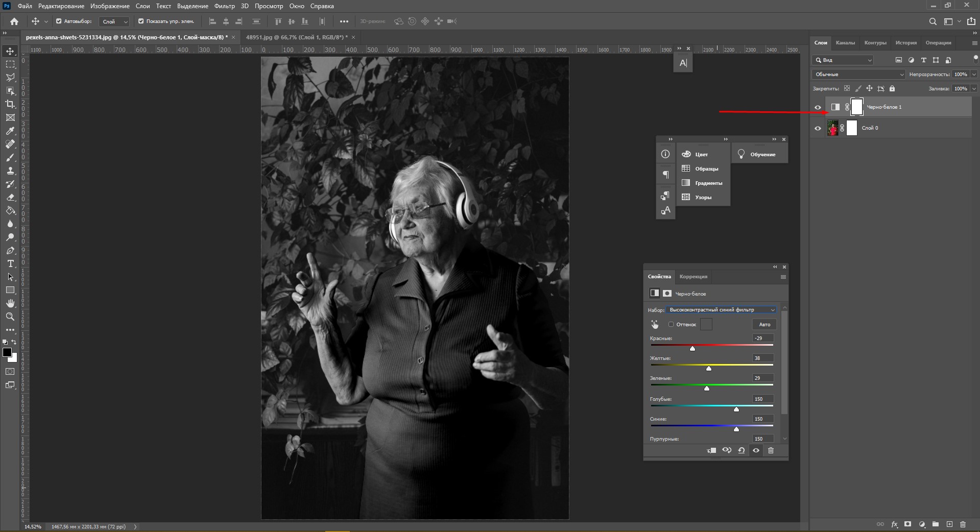The image size is (980, 532).
Task: Switch to the Каналы tab
Action: (845, 43)
